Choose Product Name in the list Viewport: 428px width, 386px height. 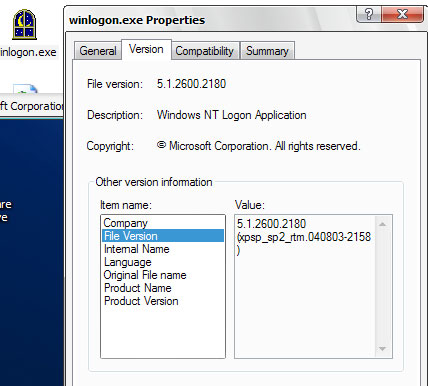tap(163, 288)
